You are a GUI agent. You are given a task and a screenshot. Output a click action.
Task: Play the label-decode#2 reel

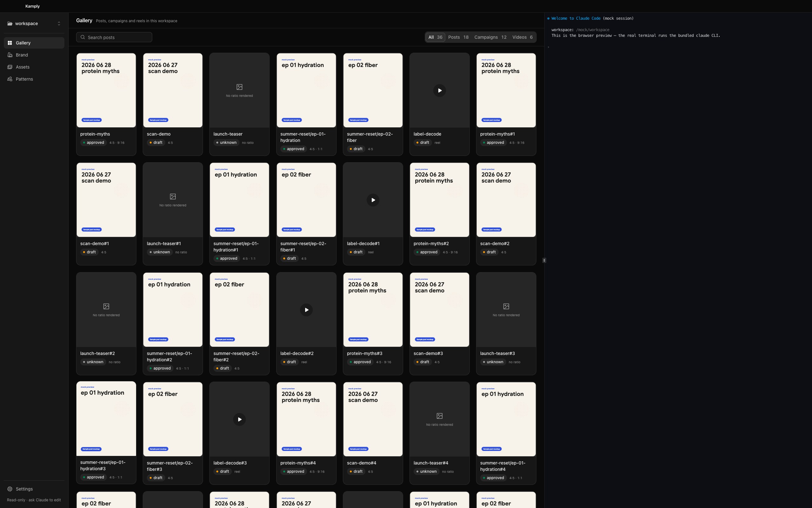pyautogui.click(x=306, y=310)
